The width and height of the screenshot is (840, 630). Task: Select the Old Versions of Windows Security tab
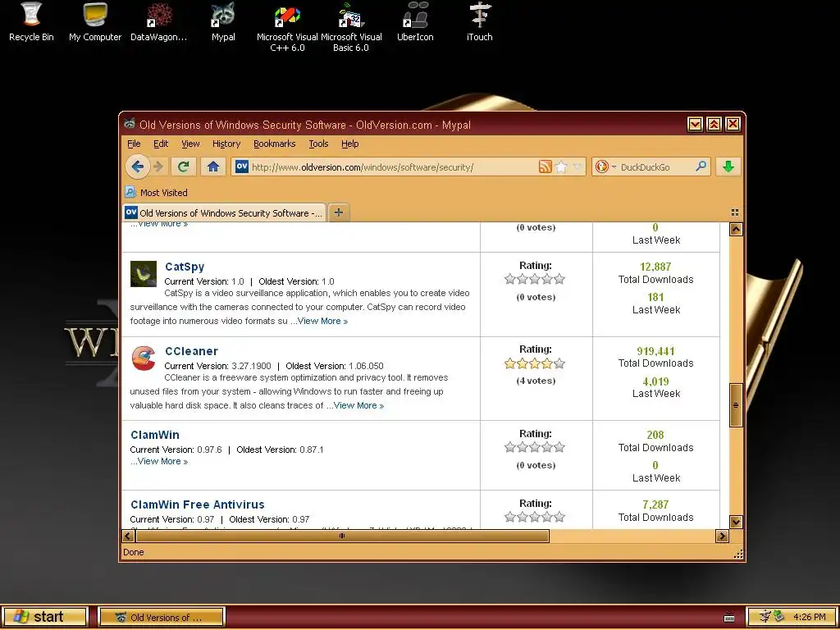(224, 212)
